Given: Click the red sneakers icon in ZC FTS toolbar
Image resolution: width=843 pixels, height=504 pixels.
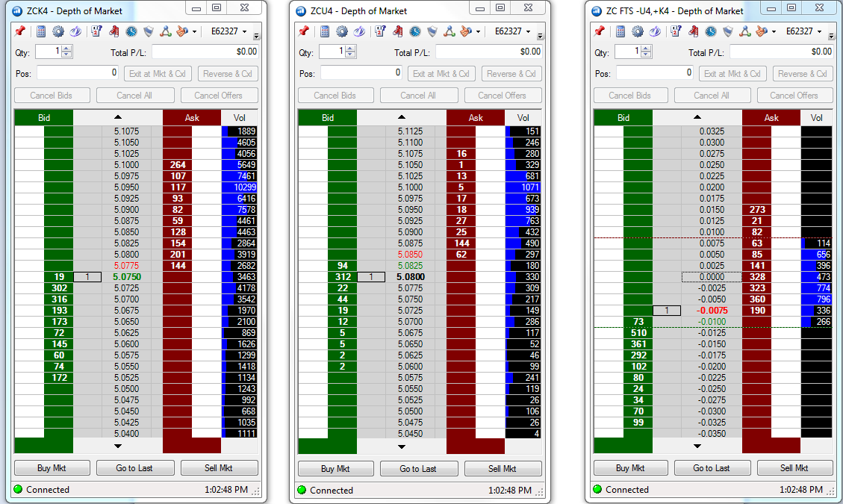Looking at the screenshot, I should pyautogui.click(x=694, y=31).
